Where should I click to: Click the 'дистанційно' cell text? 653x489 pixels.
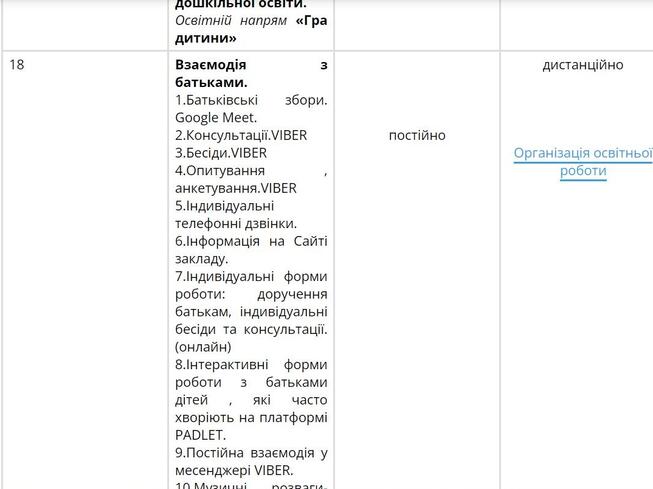[583, 65]
